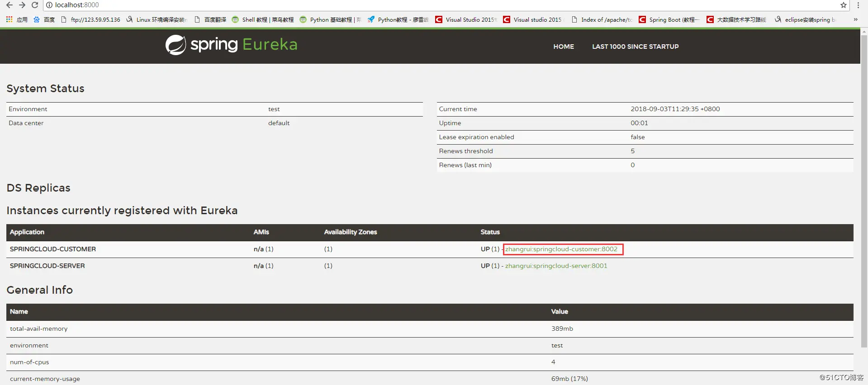Viewport: 868px width, 385px height.
Task: Select the num-of-cpus row label
Action: tap(29, 362)
